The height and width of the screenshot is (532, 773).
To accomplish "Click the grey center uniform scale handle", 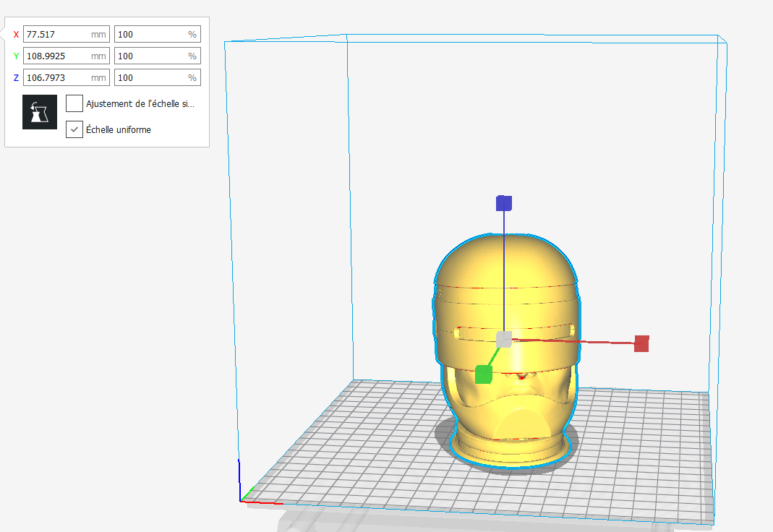I will [504, 340].
